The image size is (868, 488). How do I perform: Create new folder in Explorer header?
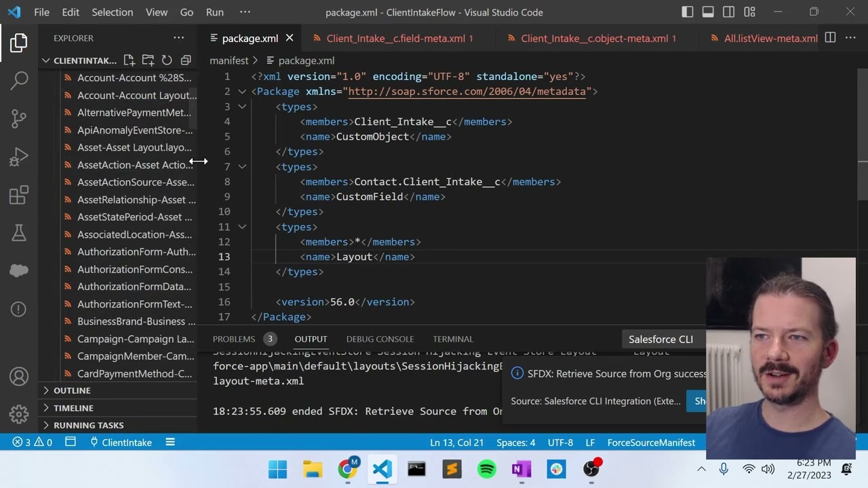point(148,60)
